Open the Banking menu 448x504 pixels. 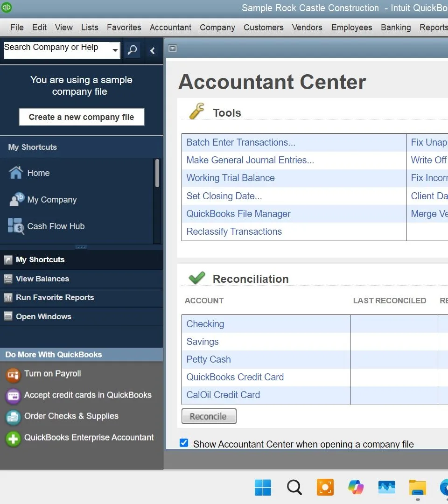click(396, 28)
